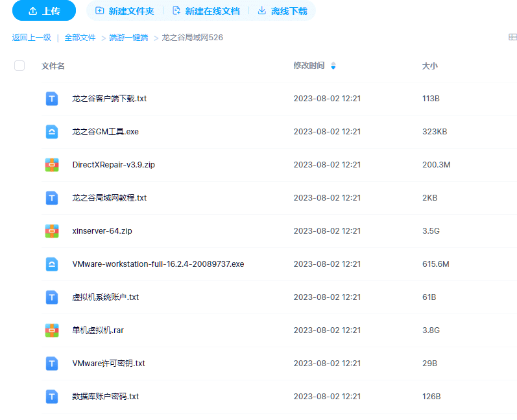Create a folder with 新建文件夹
This screenshot has width=517, height=420.
tap(125, 11)
